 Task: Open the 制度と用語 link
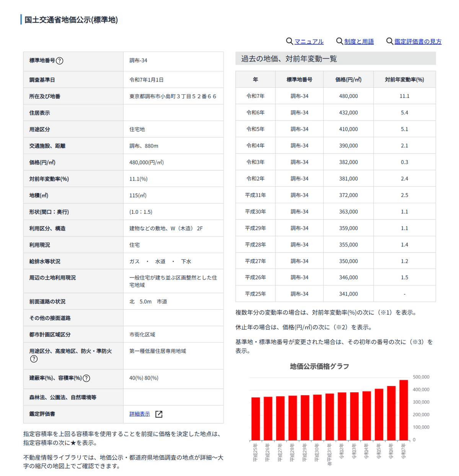pyautogui.click(x=359, y=41)
